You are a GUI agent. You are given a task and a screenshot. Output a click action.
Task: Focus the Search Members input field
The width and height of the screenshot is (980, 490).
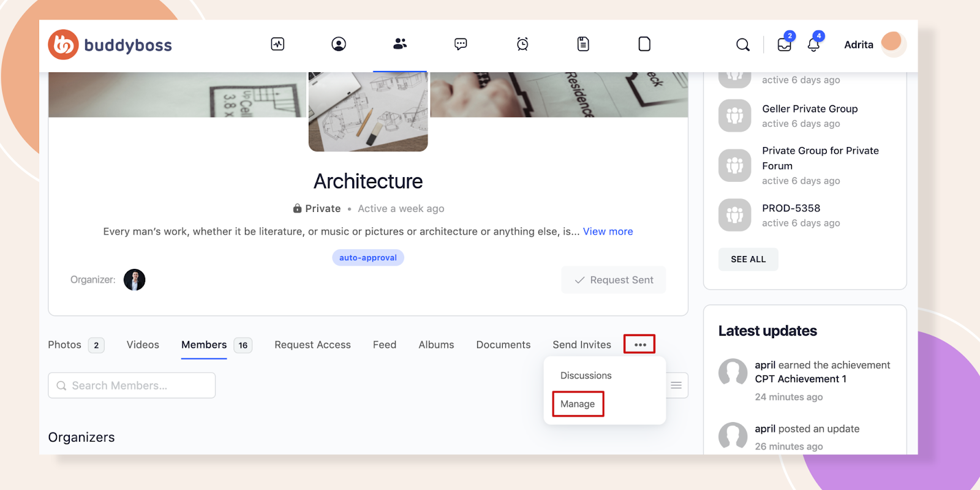pos(132,385)
